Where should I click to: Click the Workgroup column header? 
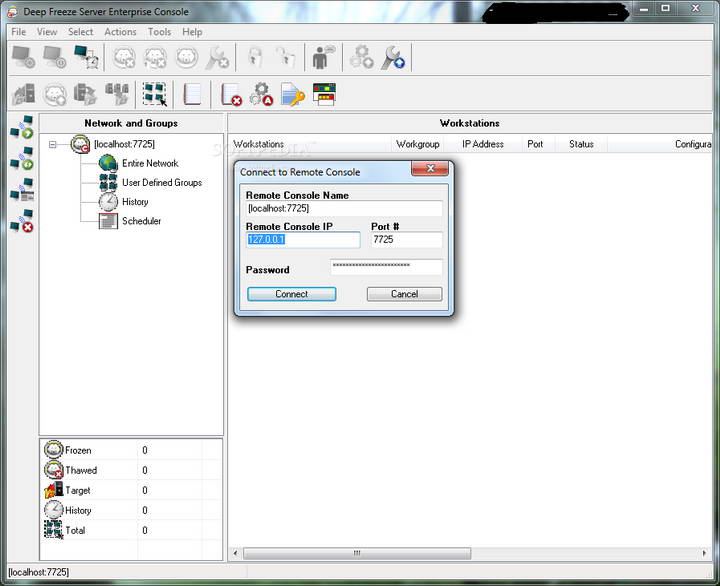(418, 144)
